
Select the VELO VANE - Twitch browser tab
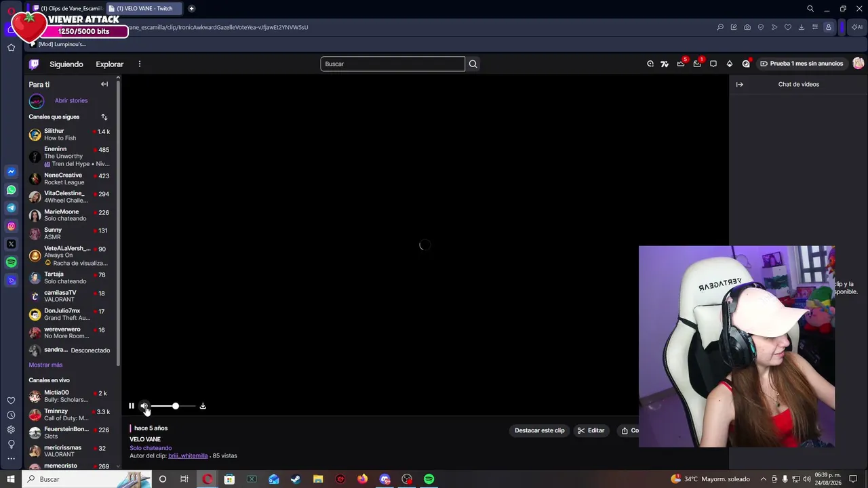[x=144, y=8]
